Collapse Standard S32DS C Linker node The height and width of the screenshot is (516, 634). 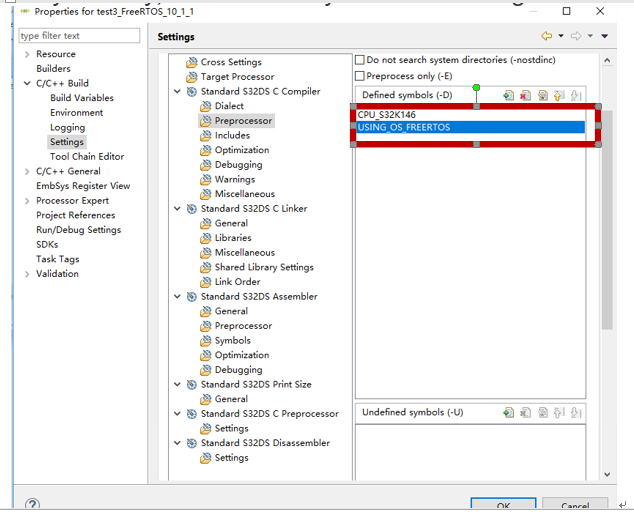tap(177, 209)
